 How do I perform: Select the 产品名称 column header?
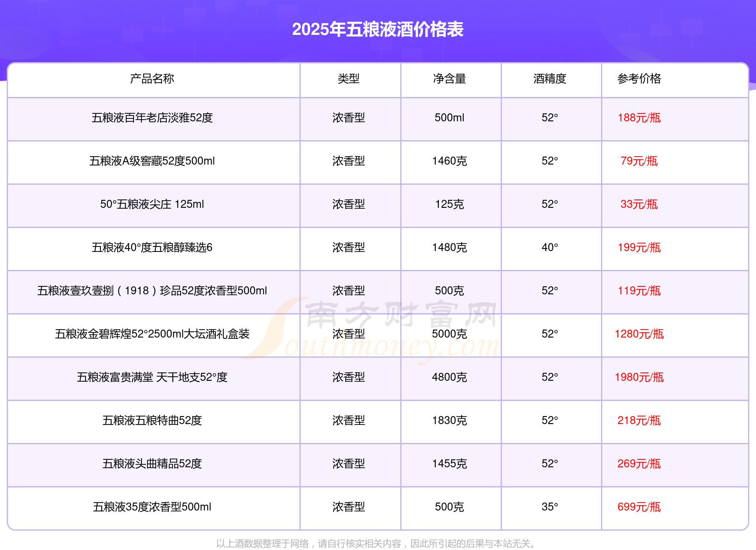[x=152, y=79]
